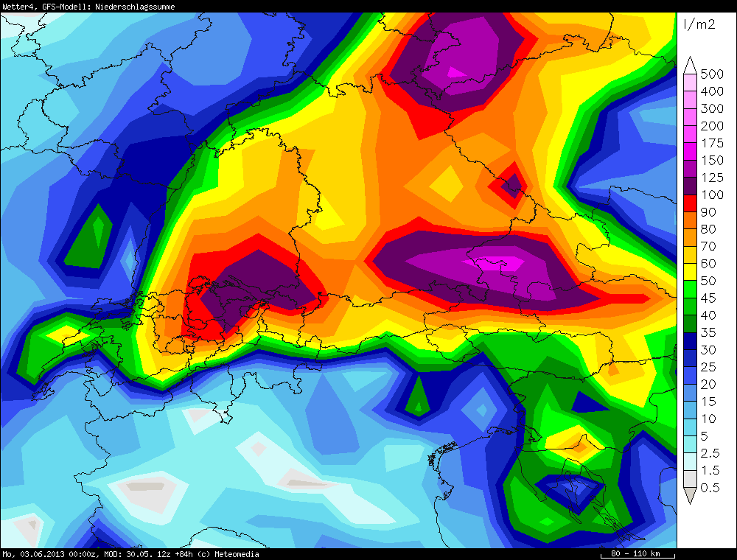This screenshot has width=737, height=560.
Task: Click the 'l/m2' unit label
Action: click(x=700, y=24)
